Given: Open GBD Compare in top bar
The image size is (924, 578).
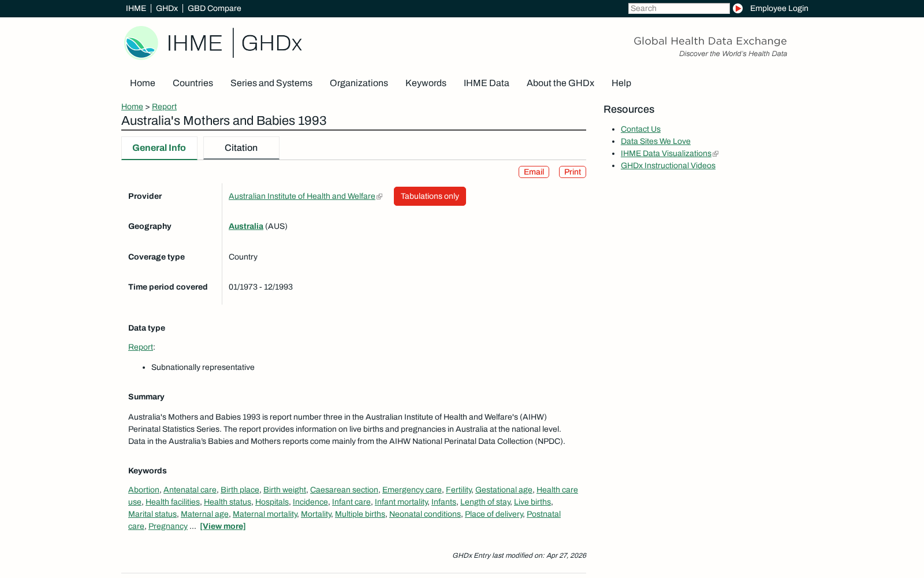Looking at the screenshot, I should (x=214, y=8).
